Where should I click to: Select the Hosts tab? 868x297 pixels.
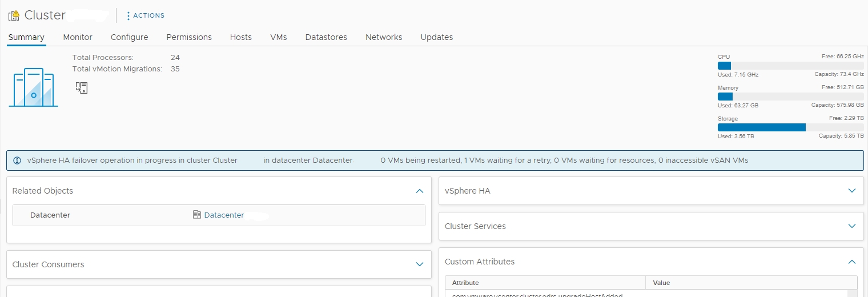(241, 37)
